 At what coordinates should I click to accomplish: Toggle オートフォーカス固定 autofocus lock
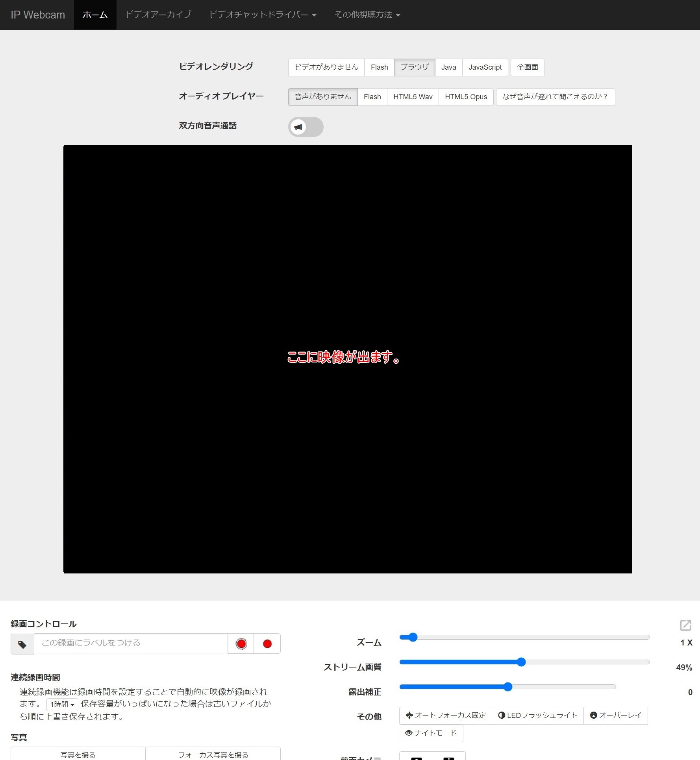click(x=446, y=715)
